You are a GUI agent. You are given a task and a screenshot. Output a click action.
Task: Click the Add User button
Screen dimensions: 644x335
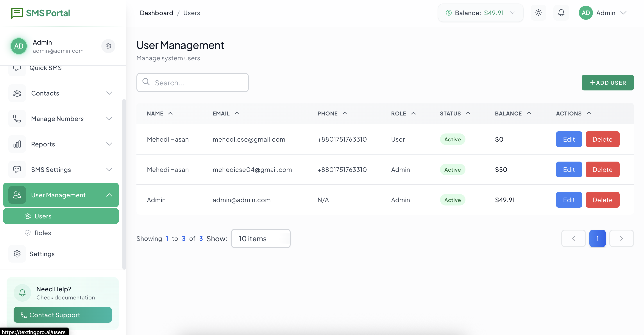coord(608,83)
